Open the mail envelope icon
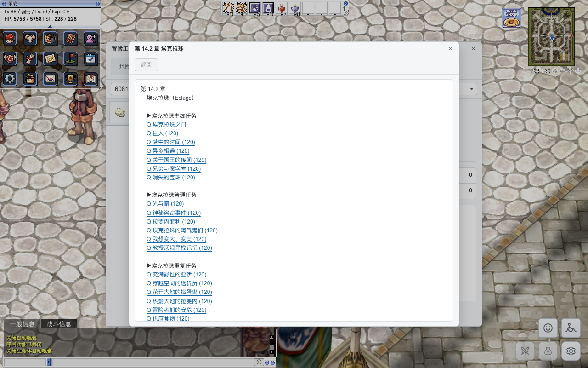 [50, 79]
